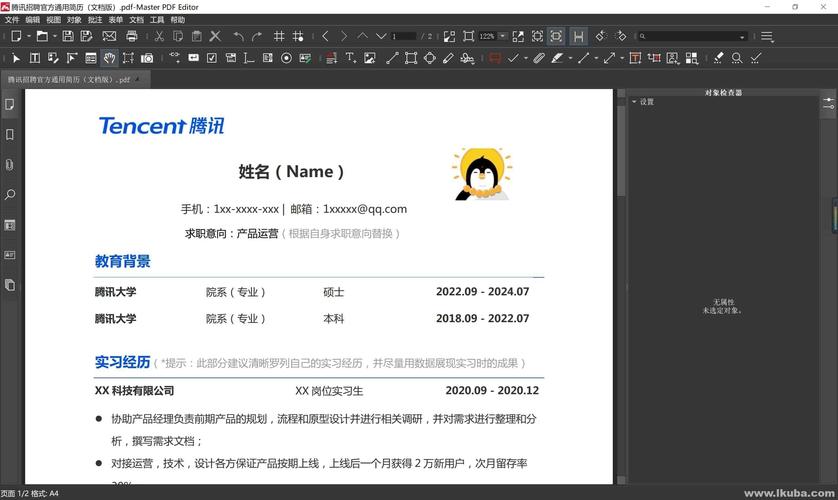Open the checkmark stamp dropdown arrow
The width and height of the screenshot is (838, 500).
[526, 58]
